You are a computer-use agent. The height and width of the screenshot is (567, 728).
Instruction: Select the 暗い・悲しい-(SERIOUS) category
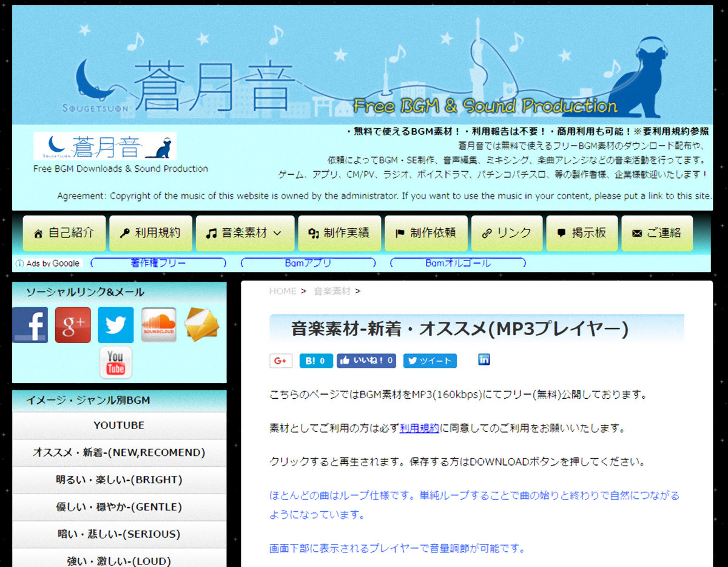click(x=119, y=534)
